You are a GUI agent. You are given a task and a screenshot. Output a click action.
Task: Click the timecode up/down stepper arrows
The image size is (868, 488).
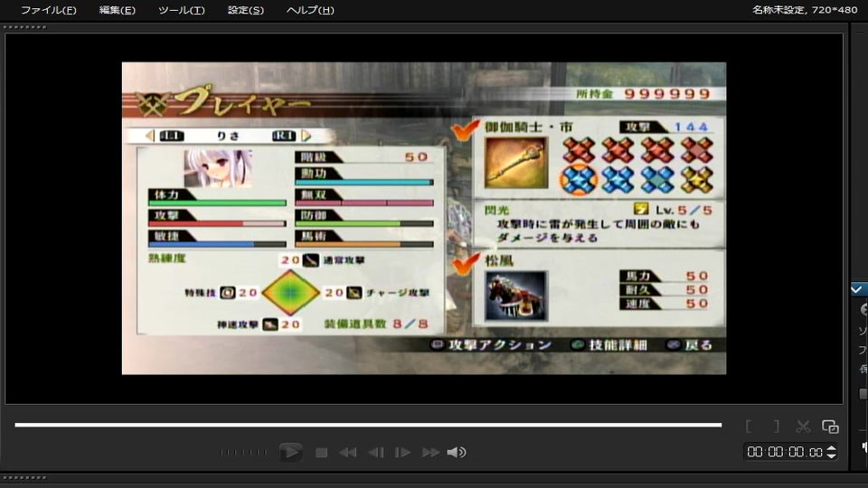coord(831,452)
